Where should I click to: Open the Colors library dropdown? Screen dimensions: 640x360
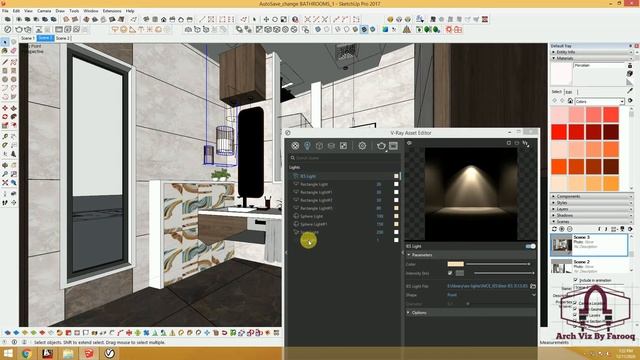point(600,101)
